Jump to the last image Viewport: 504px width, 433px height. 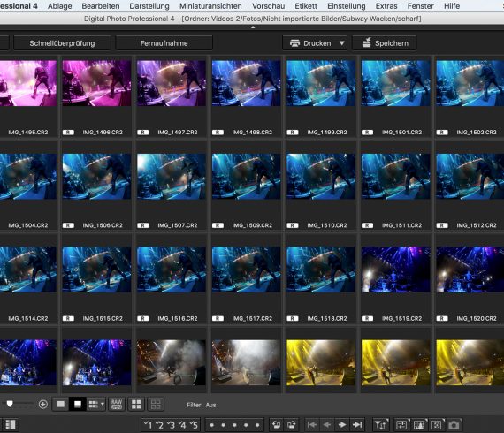[x=357, y=425]
